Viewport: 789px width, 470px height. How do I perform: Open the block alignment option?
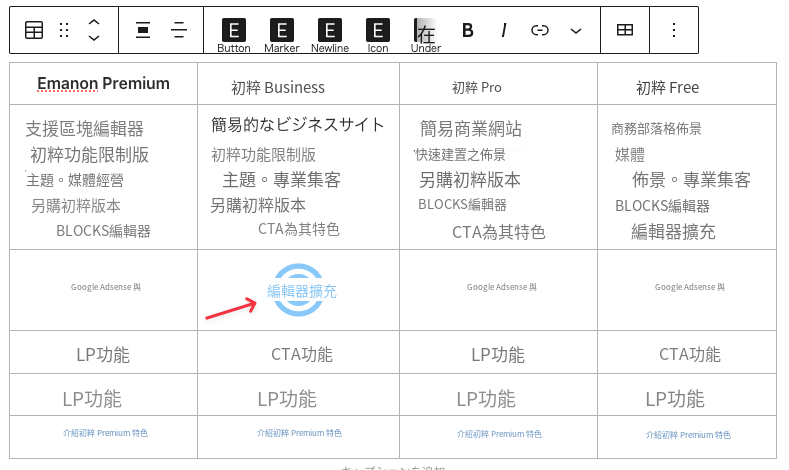point(143,30)
